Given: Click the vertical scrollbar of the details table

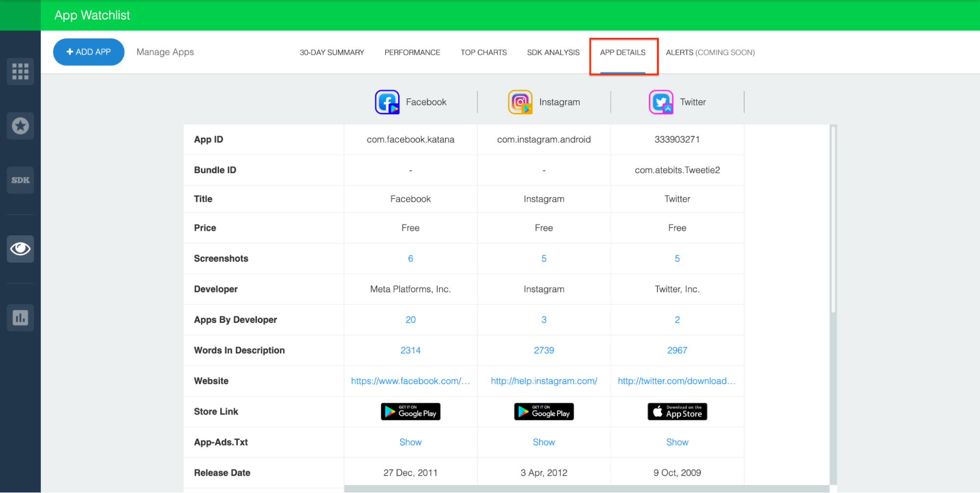Looking at the screenshot, I should (833, 220).
